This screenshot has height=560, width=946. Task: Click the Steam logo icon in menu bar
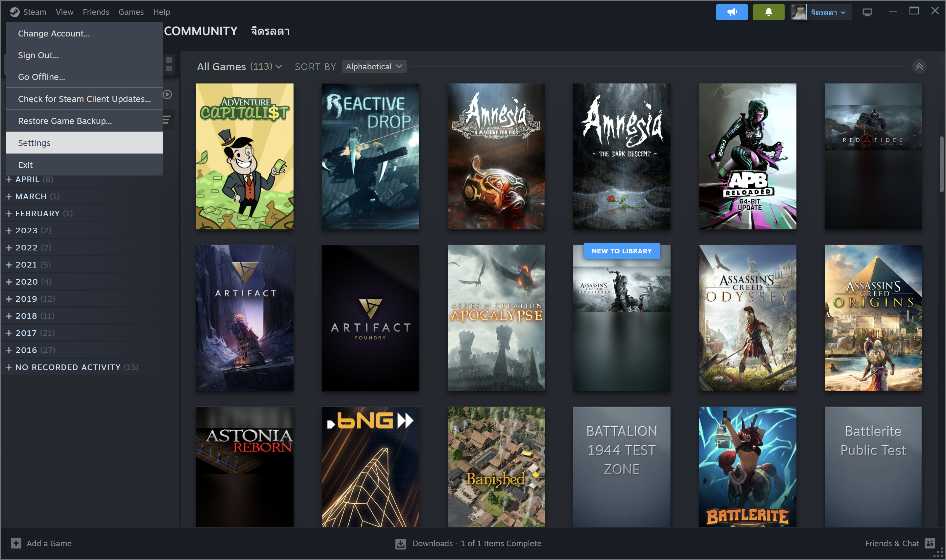pyautogui.click(x=15, y=12)
